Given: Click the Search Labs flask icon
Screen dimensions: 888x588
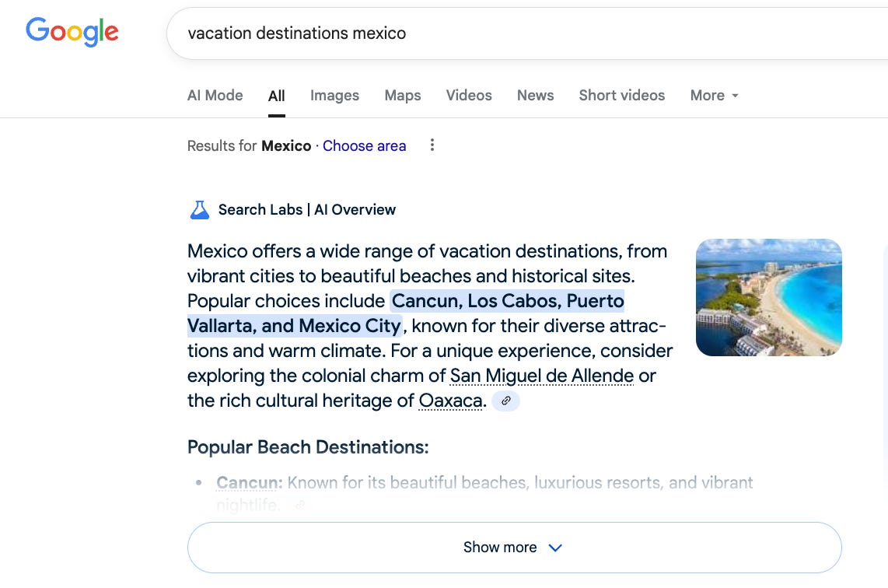Looking at the screenshot, I should 199,209.
